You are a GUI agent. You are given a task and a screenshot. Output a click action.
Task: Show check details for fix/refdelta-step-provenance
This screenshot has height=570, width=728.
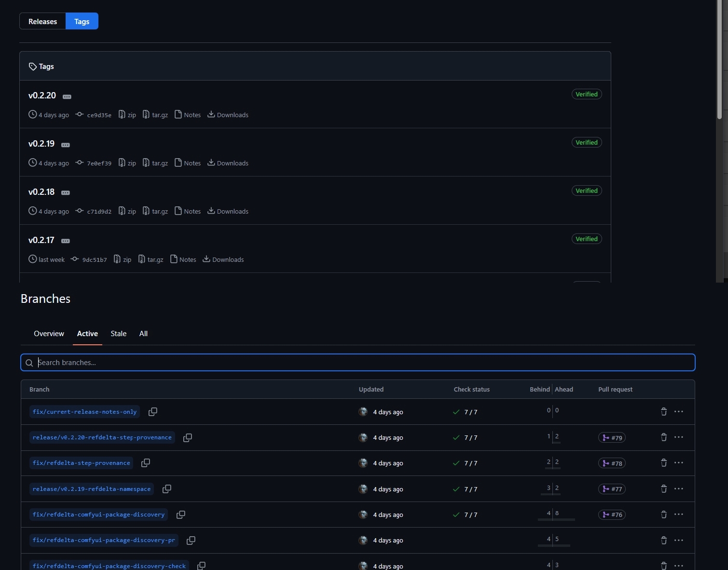[465, 463]
